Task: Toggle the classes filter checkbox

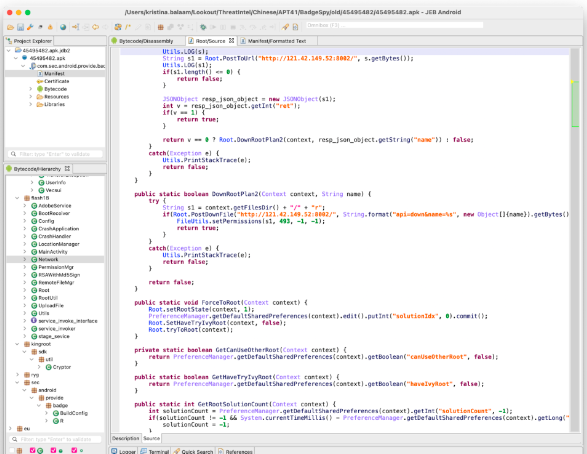Action: 33,451
